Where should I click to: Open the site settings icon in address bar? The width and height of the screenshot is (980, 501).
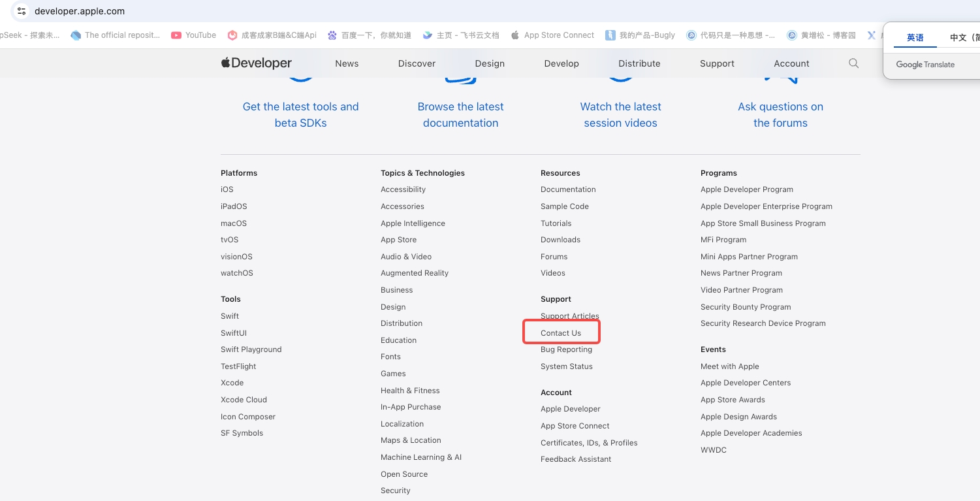pyautogui.click(x=22, y=11)
